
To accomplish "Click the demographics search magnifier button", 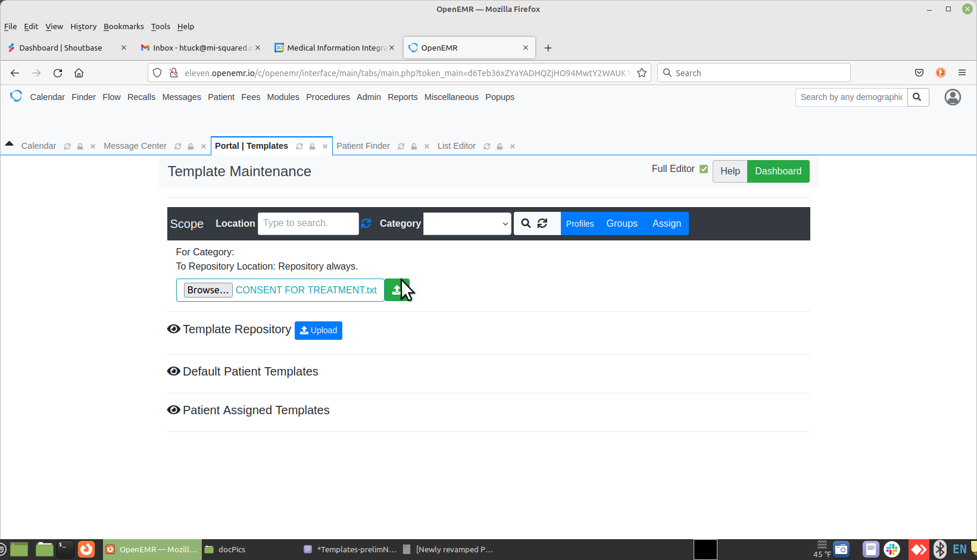I will pyautogui.click(x=917, y=97).
